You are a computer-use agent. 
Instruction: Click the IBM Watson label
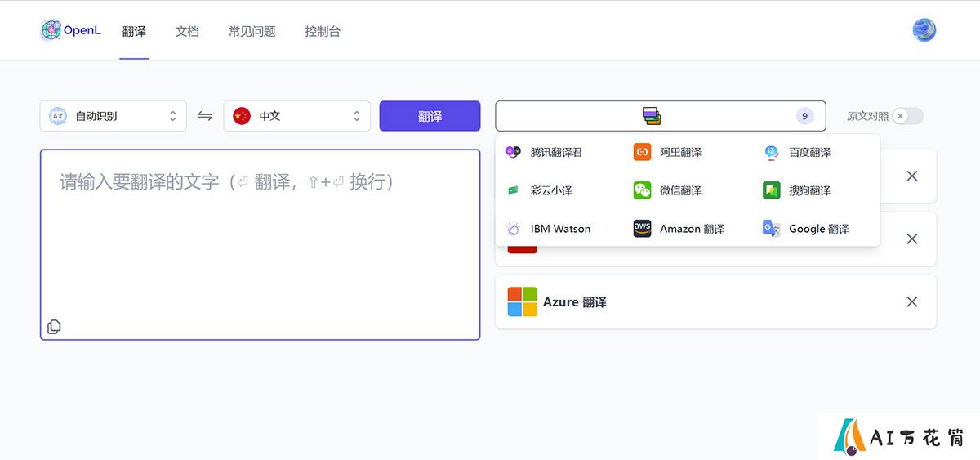(x=560, y=229)
